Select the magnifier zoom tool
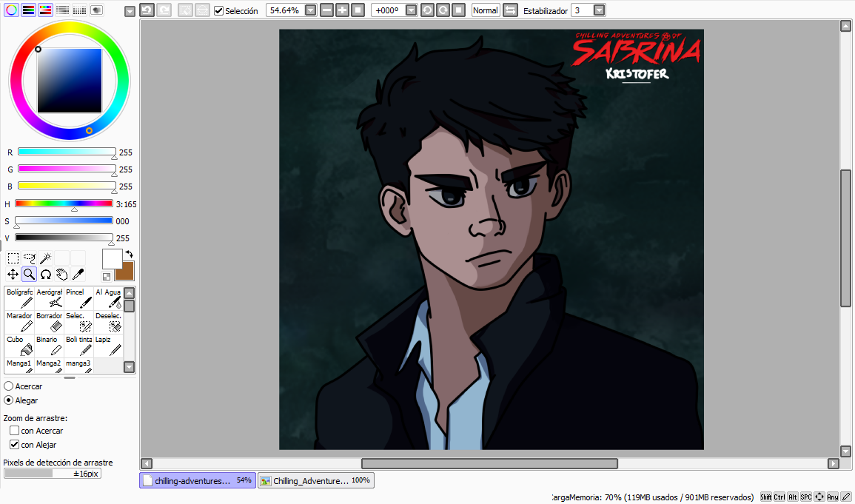855x504 pixels. 30,274
